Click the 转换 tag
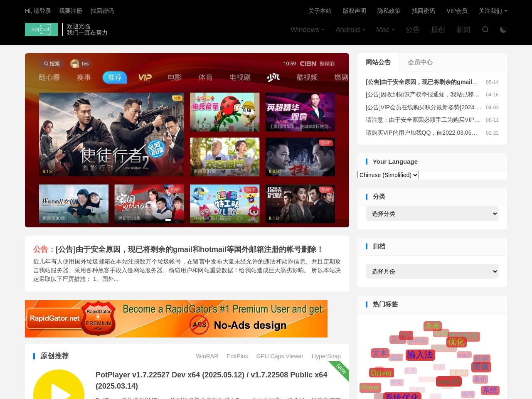Viewport: 532px width, 399px height. point(482,359)
